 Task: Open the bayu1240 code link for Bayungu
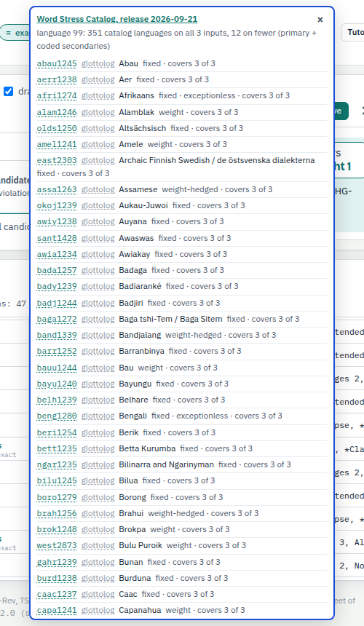[57, 384]
